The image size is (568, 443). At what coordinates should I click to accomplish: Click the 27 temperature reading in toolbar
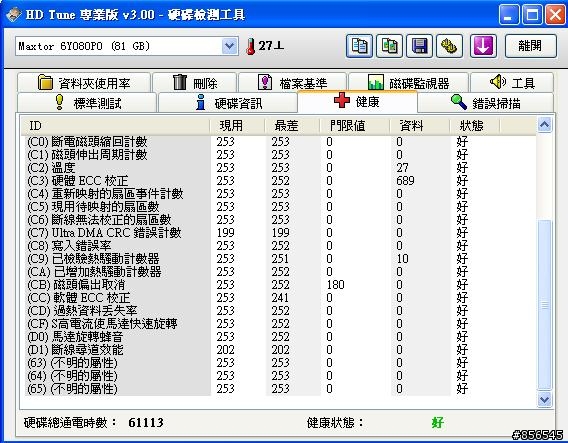(x=271, y=46)
